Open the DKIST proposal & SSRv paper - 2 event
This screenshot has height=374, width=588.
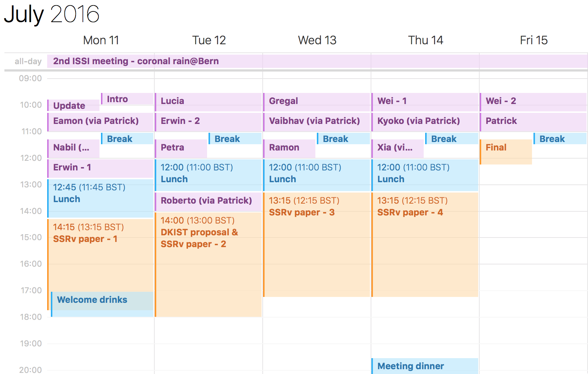[208, 264]
